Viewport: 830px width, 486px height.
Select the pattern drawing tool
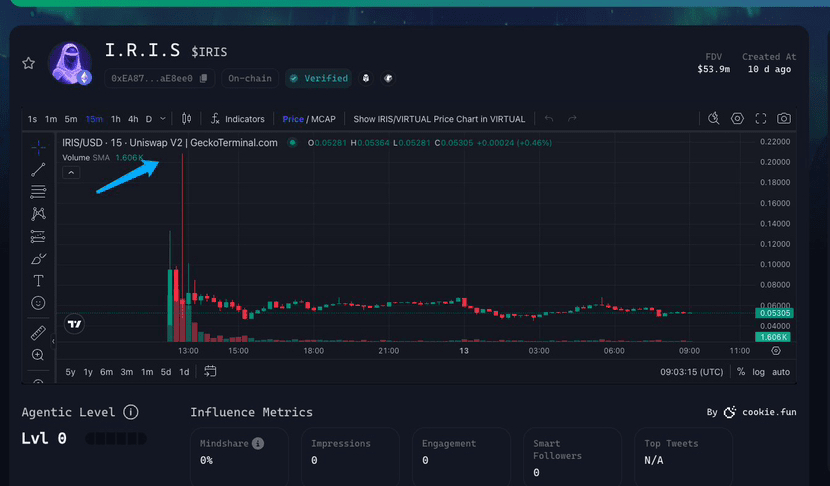pos(38,214)
